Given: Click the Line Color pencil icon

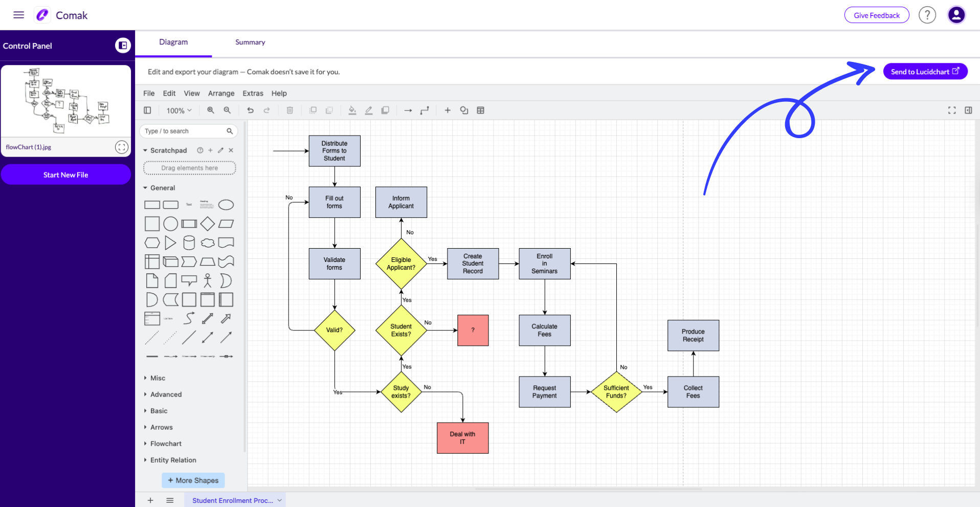Looking at the screenshot, I should tap(369, 110).
